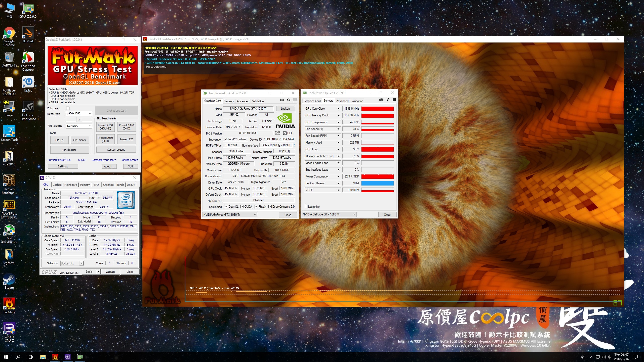The width and height of the screenshot is (644, 362).
Task: Click the FurMark GPU Stress Test banner image
Action: tap(93, 66)
